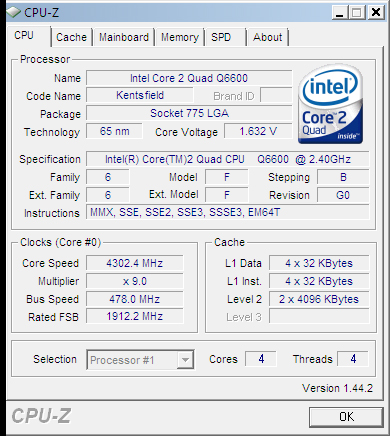Click the Intel Core 2 Quad logo

click(x=330, y=104)
